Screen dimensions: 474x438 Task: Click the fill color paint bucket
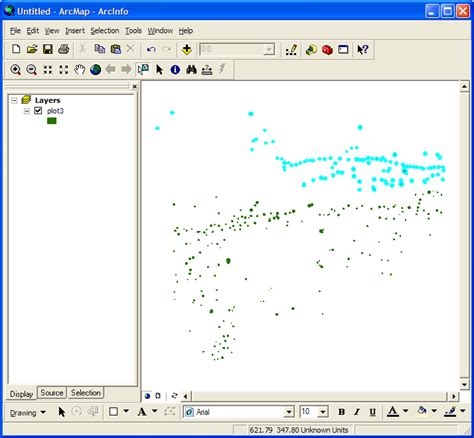tap(422, 411)
